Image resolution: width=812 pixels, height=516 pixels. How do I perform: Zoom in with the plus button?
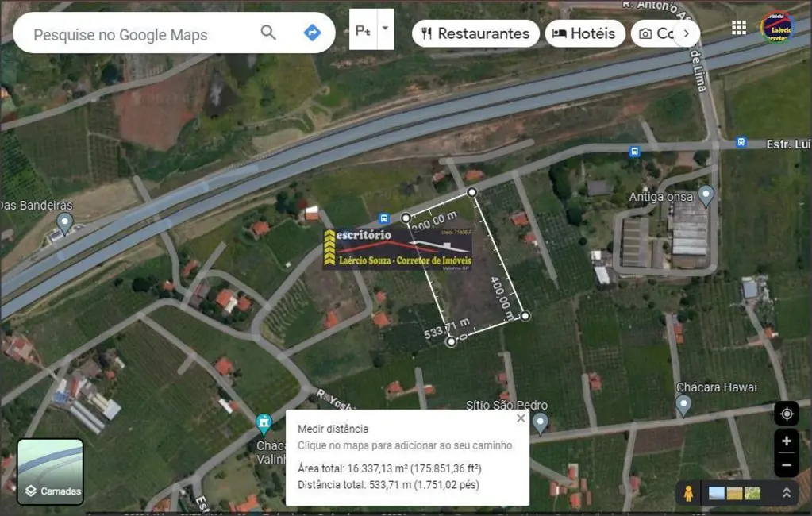coord(786,441)
